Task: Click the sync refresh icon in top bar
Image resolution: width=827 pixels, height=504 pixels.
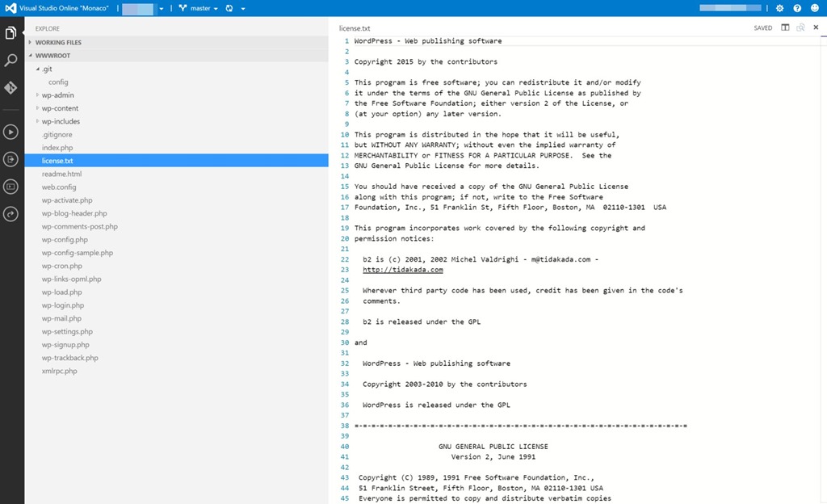Action: tap(229, 8)
